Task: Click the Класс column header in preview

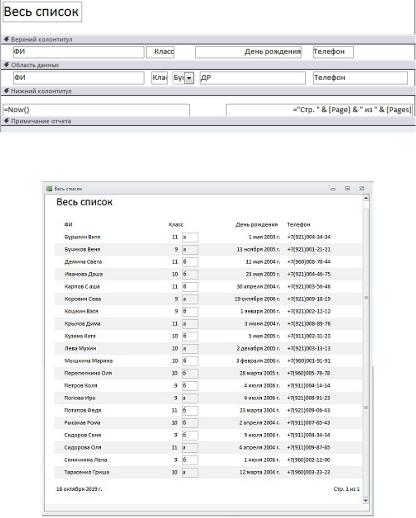Action: point(176,225)
